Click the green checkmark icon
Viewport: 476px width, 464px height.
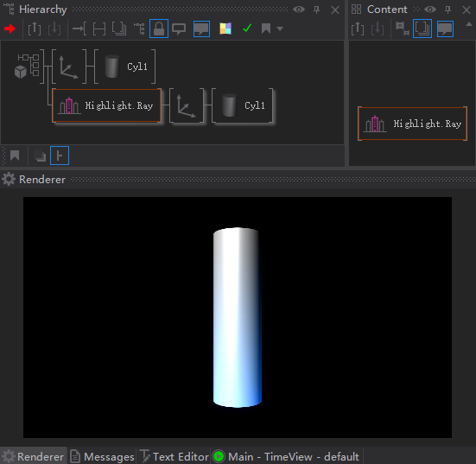[x=247, y=29]
